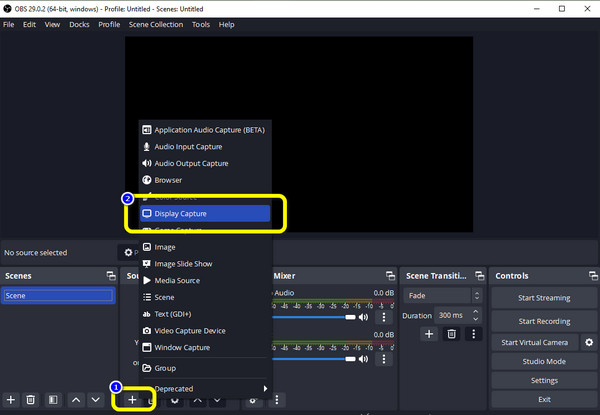The image size is (600, 415).
Task: Open the Edit menu
Action: tap(29, 24)
